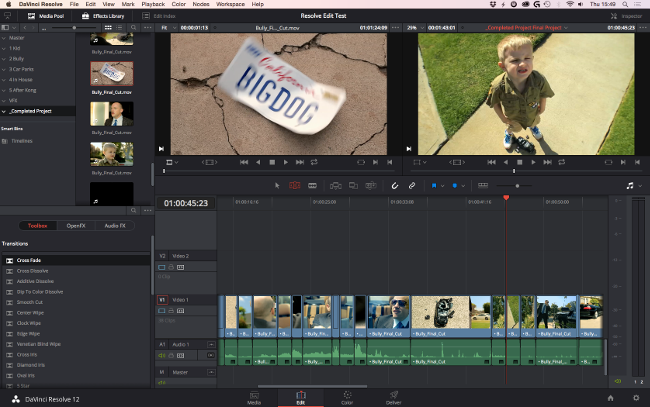Click the Replace clip edit icon
Image resolution: width=650 pixels, height=407 pixels.
[371, 186]
